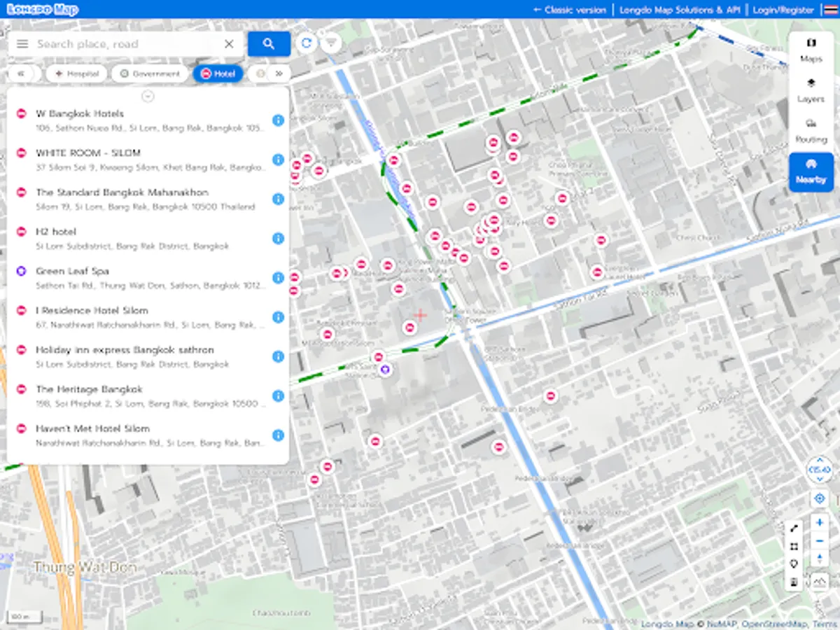Switch to Classic version
The image size is (840, 630).
pos(570,10)
